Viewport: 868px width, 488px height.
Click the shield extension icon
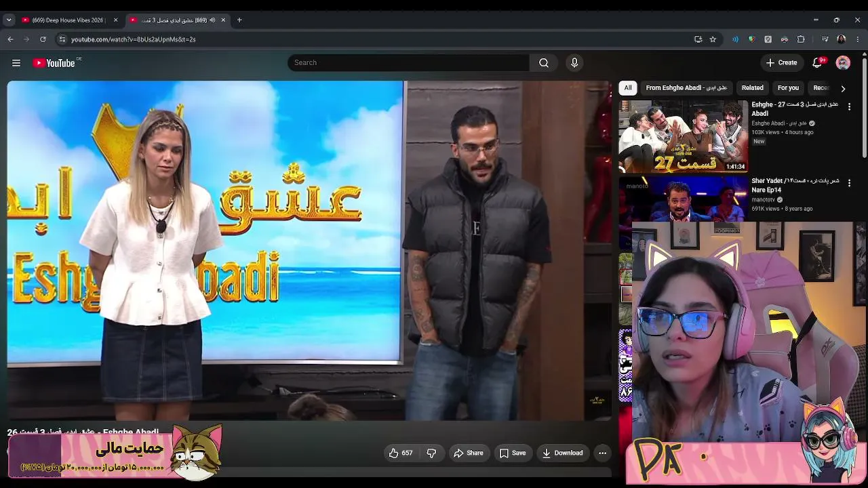tap(751, 39)
